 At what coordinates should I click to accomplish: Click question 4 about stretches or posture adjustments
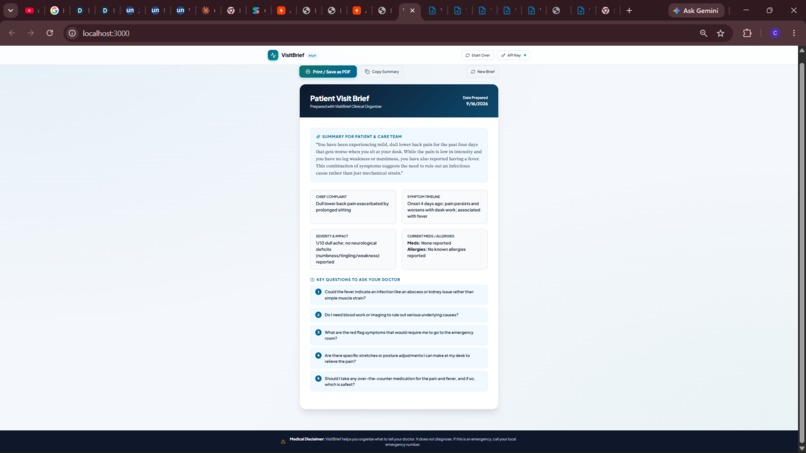(x=399, y=358)
